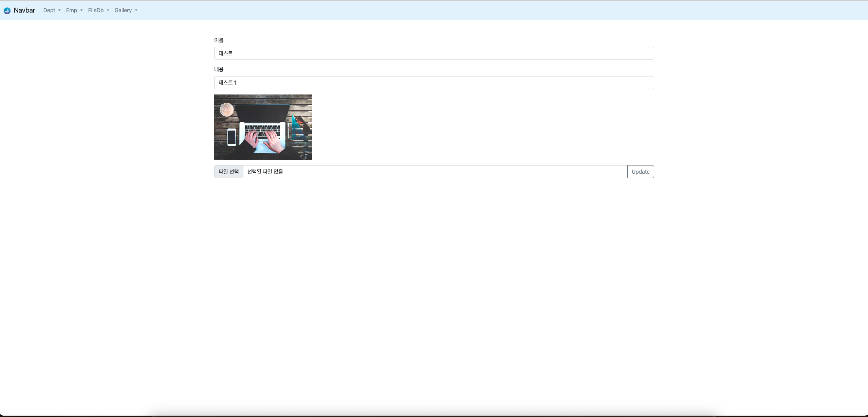868x417 pixels.
Task: Click the 파일 선택 file picker button
Action: click(228, 171)
